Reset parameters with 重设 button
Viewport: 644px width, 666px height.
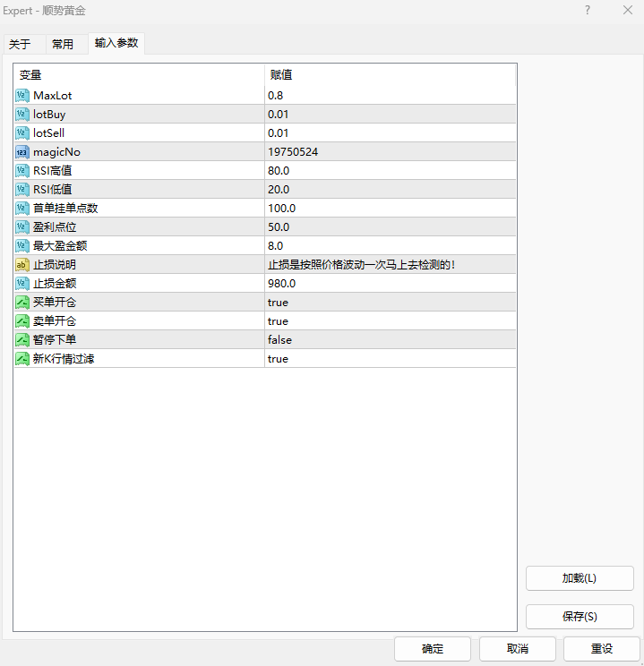tap(602, 649)
